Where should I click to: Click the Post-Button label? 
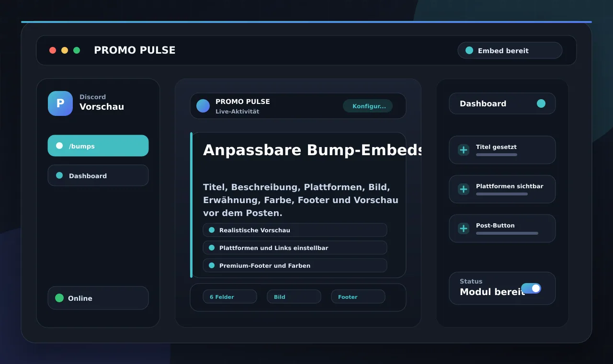495,226
